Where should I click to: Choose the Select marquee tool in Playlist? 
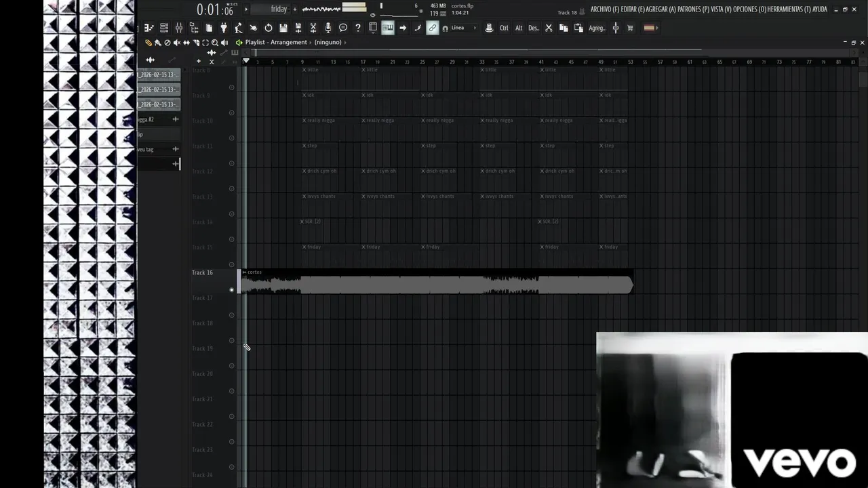205,43
